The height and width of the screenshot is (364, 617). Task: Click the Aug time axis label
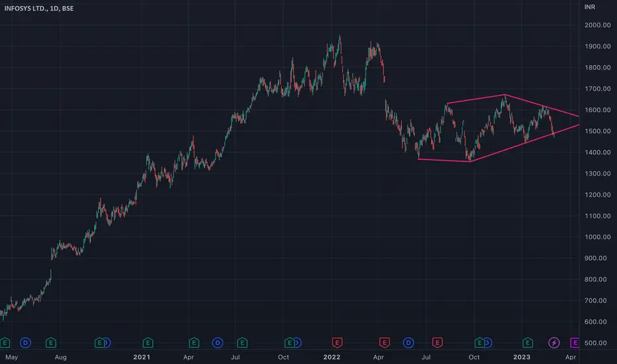61,357
